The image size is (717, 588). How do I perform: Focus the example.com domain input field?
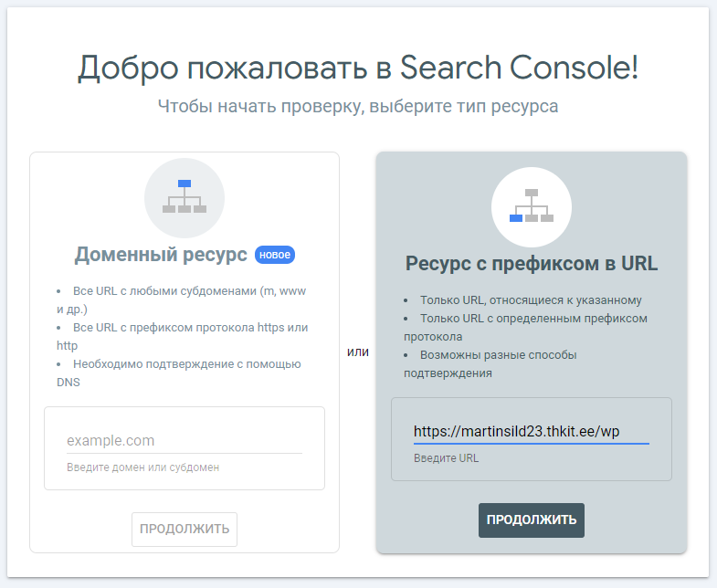(x=185, y=441)
